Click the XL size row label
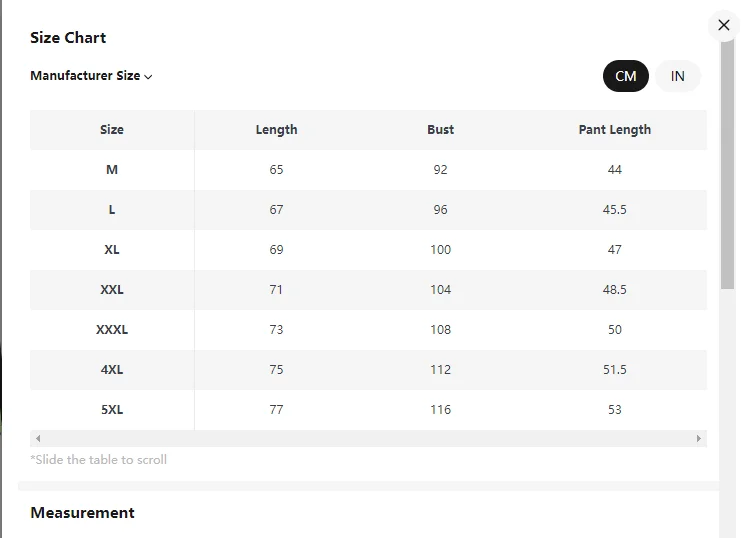Screen dimensions: 752x538 pos(112,250)
